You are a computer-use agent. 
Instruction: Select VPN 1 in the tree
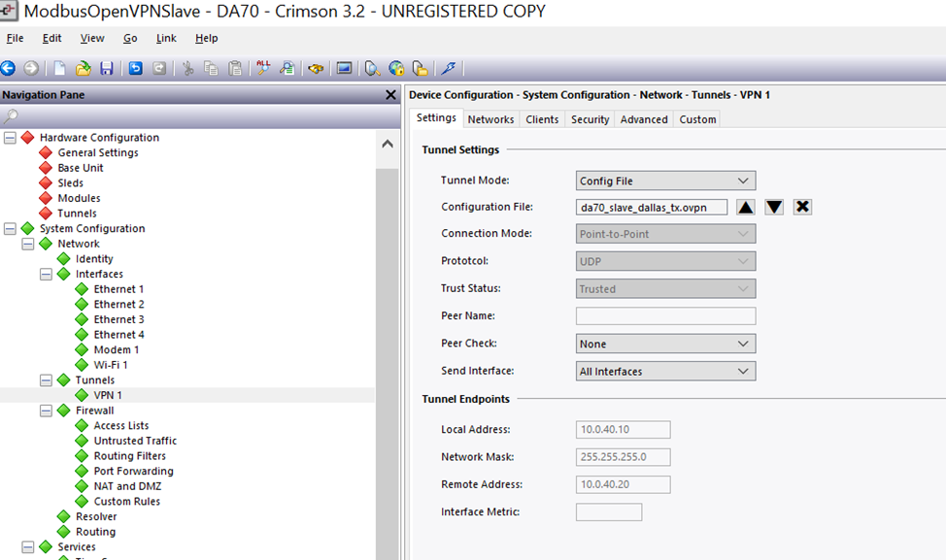click(x=108, y=395)
